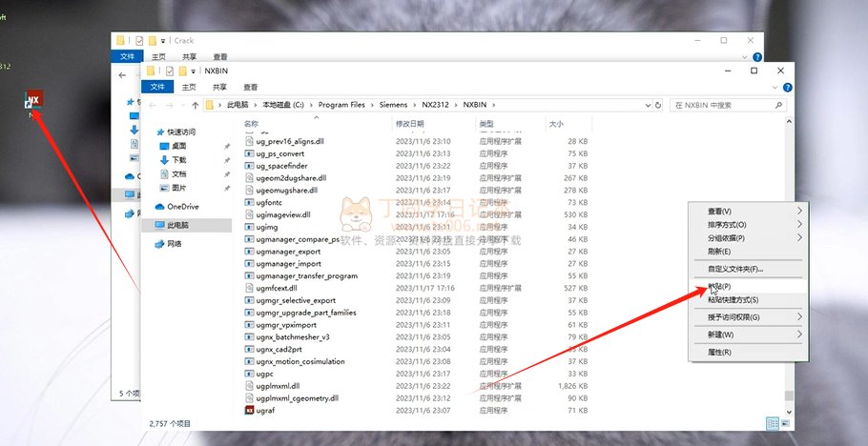Open the Home tab in NXBIN window
The width and height of the screenshot is (868, 446).
pyautogui.click(x=189, y=87)
